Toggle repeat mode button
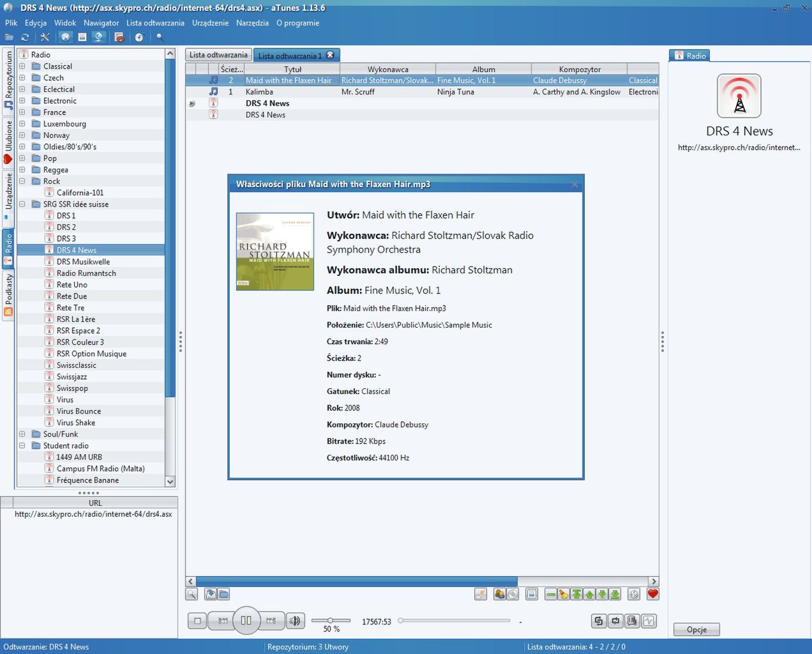Screen dimensions: 812x654 point(615,621)
